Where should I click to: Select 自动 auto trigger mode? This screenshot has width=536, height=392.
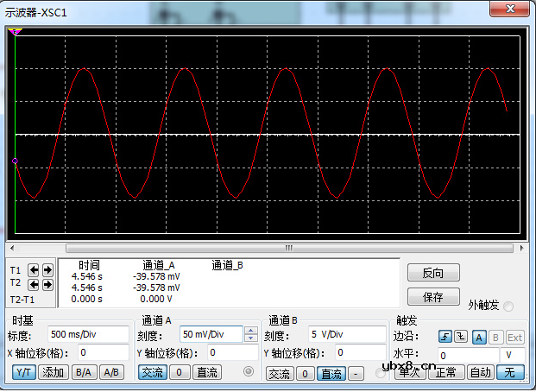pos(479,372)
